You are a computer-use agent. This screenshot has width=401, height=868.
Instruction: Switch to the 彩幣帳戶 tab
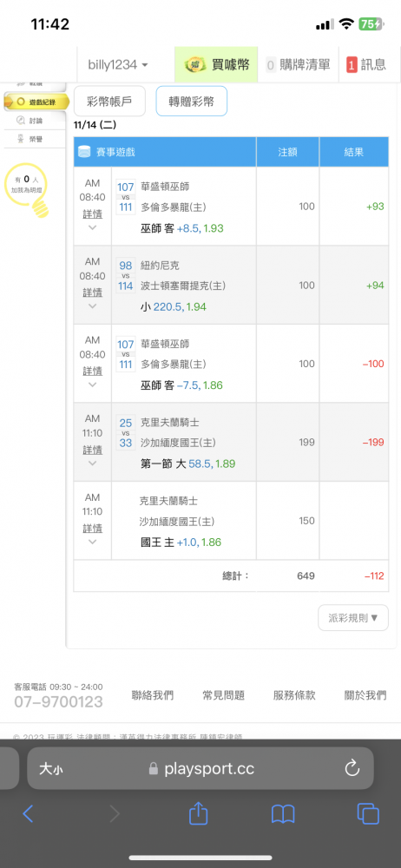(x=109, y=102)
